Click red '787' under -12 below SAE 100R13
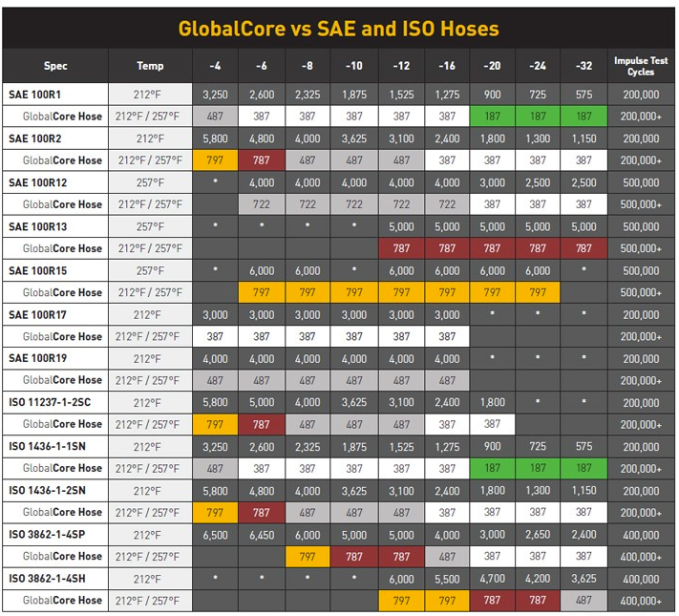Screen dimensions: 679x616 401,248
